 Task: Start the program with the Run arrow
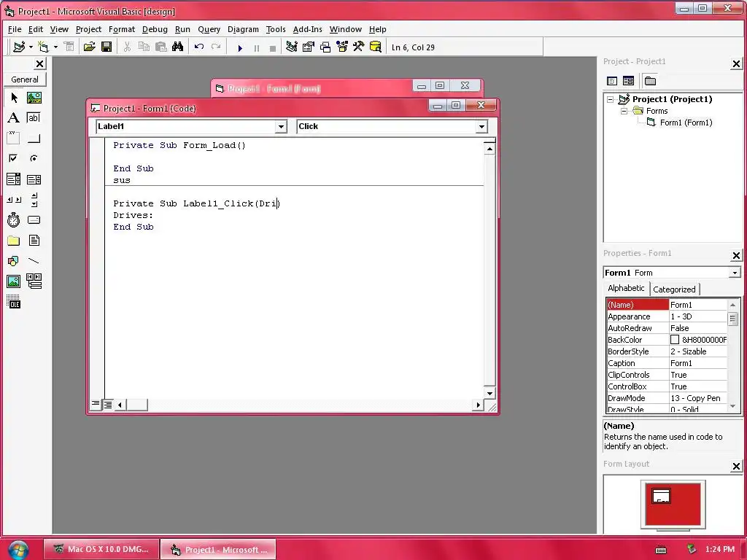[240, 47]
